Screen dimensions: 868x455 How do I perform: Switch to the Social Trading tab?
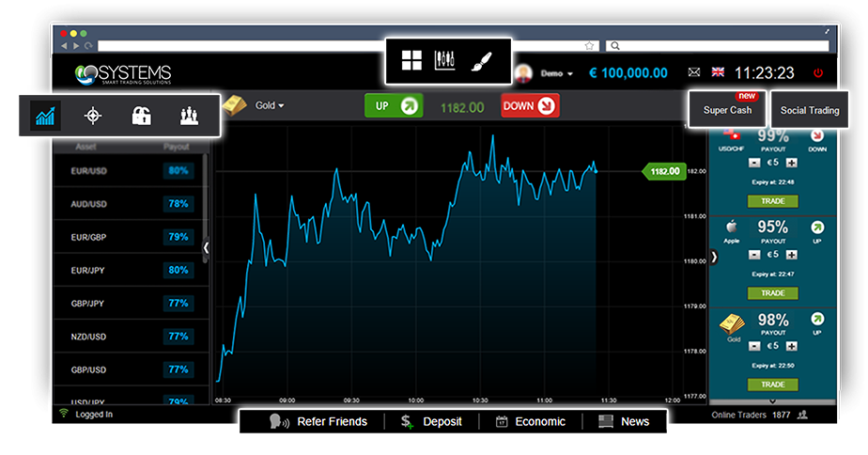coord(810,110)
